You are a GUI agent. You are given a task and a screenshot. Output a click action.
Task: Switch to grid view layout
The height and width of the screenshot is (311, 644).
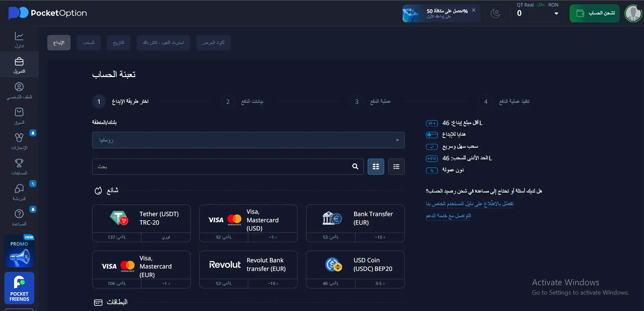pyautogui.click(x=376, y=167)
